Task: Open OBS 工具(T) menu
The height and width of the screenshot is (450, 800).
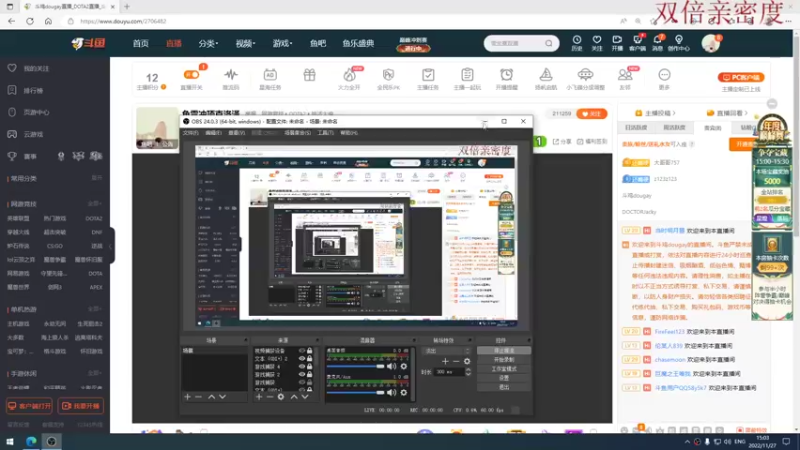Action: coord(326,133)
